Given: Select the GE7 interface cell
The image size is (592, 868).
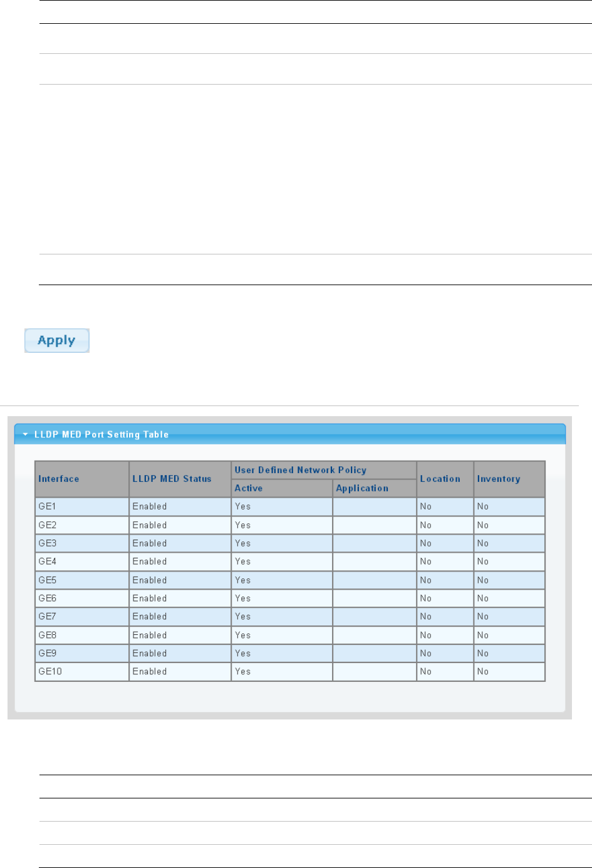Looking at the screenshot, I should 82,617.
